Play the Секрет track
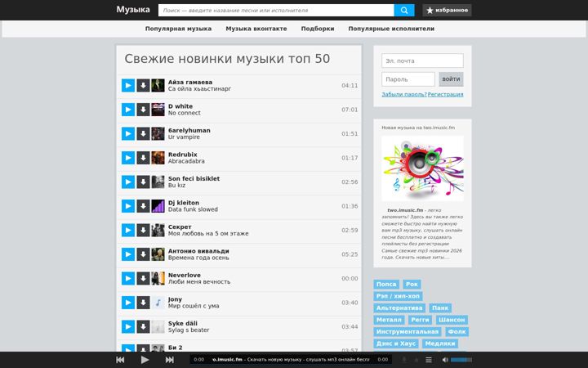The width and height of the screenshot is (588, 368). 128,230
